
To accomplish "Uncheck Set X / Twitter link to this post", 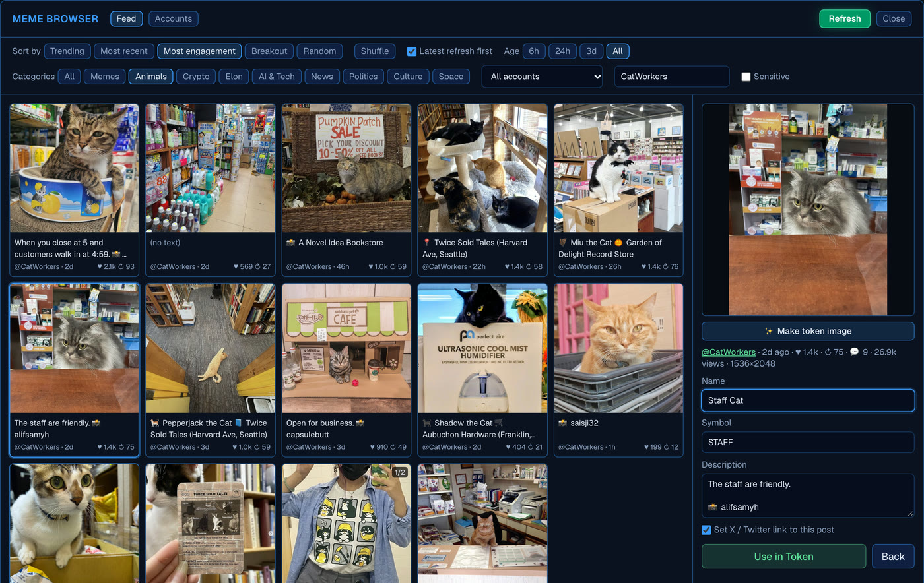I will [x=706, y=530].
